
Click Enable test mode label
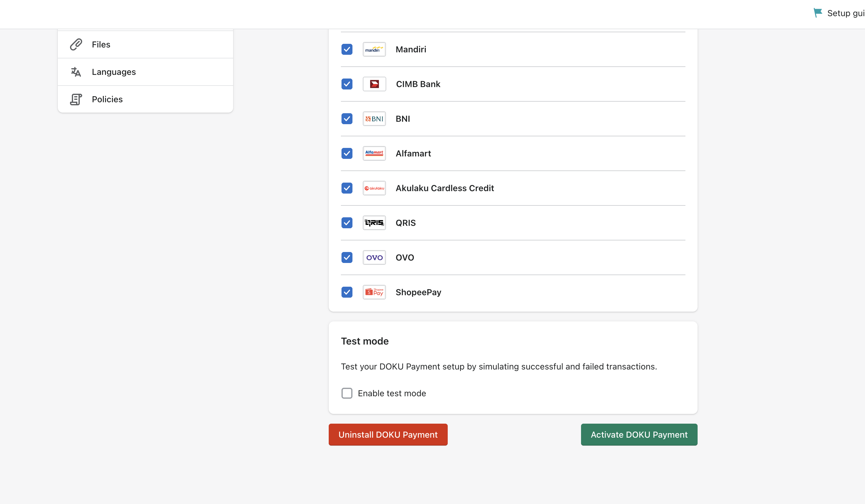click(392, 394)
